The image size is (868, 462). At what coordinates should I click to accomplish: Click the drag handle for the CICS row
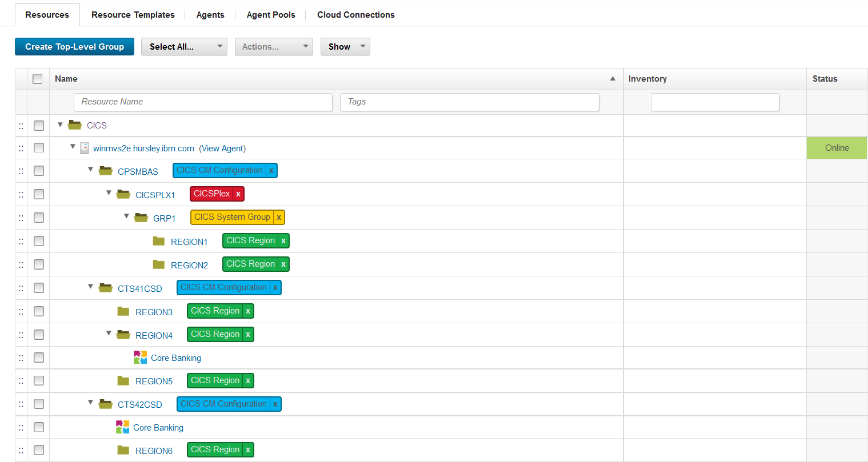(21, 126)
